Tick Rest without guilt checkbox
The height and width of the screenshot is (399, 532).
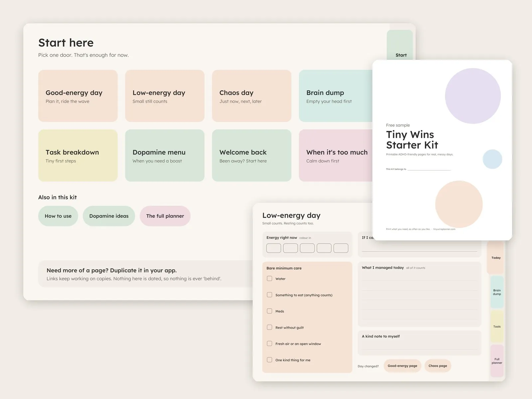[x=269, y=328]
